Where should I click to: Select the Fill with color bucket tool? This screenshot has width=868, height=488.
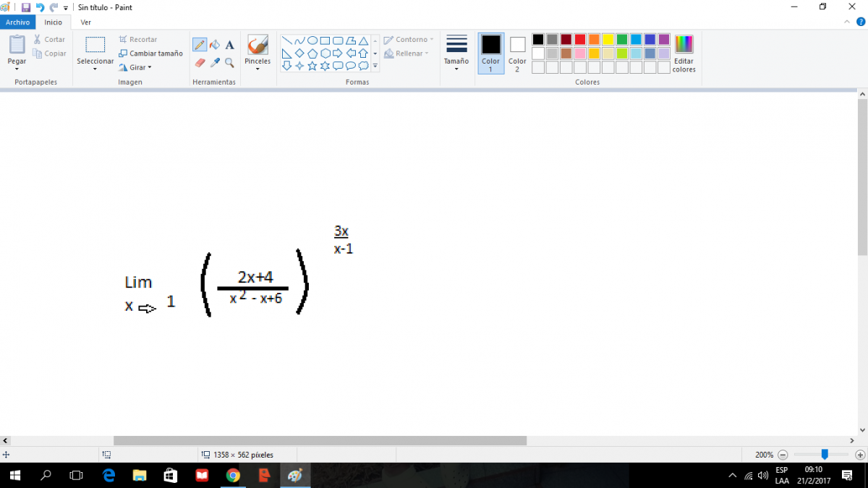coord(215,45)
